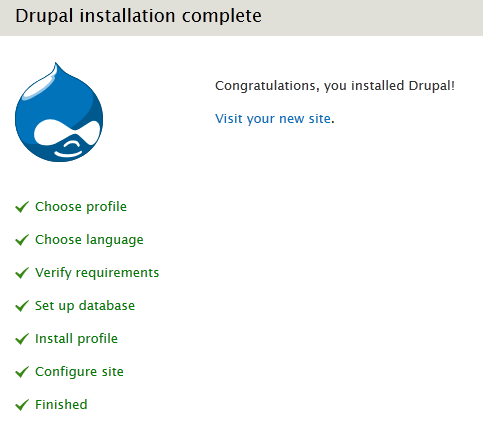This screenshot has width=483, height=428.
Task: Click the gray title header bar
Action: click(x=241, y=18)
